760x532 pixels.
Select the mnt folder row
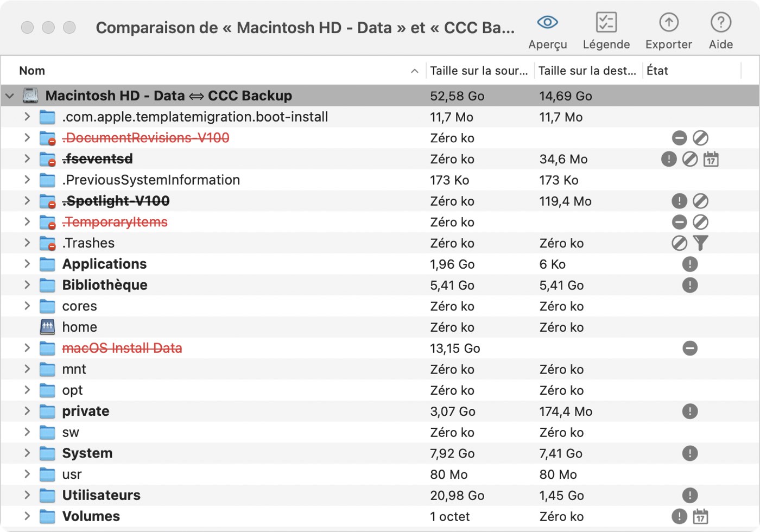pyautogui.click(x=380, y=369)
